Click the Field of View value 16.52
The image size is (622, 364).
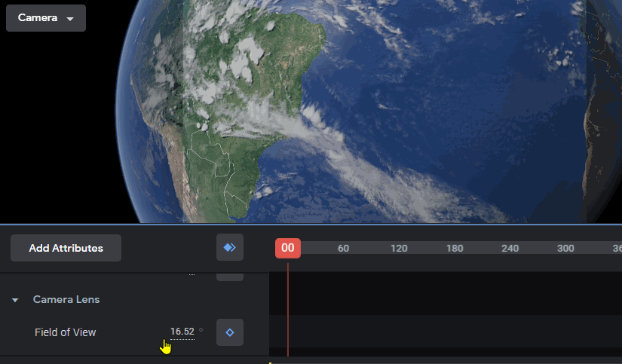[x=182, y=332]
